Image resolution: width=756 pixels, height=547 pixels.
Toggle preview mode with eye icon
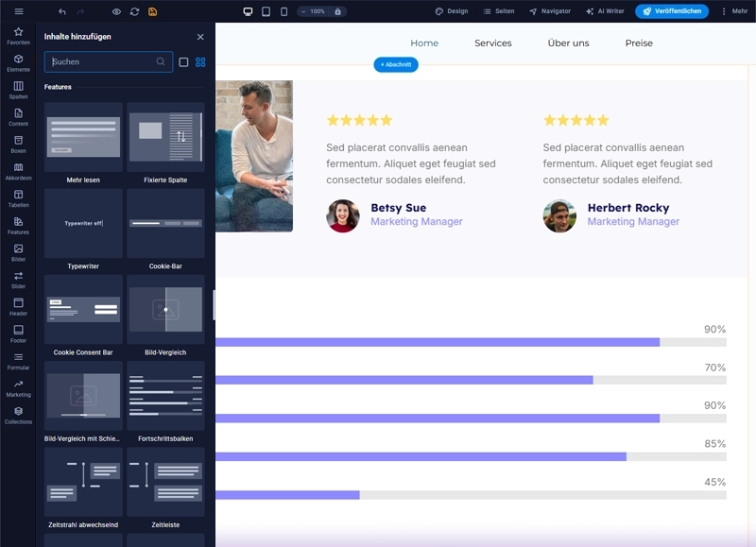pyautogui.click(x=116, y=11)
